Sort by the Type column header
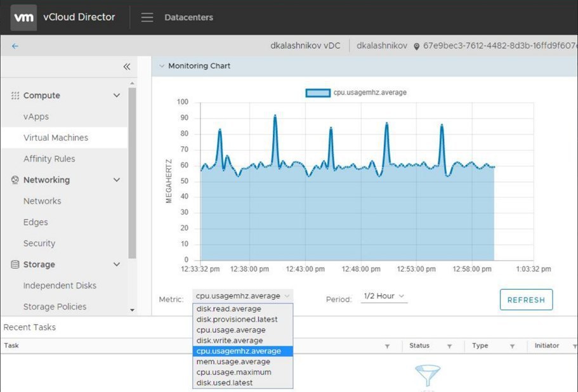 (480, 346)
